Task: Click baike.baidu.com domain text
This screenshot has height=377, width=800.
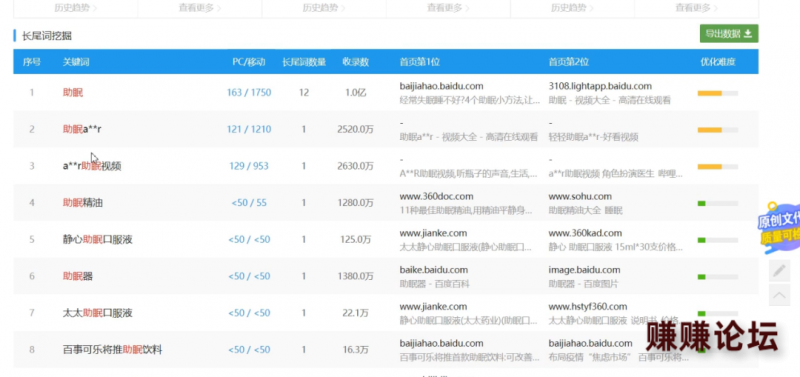Action: coord(434,270)
